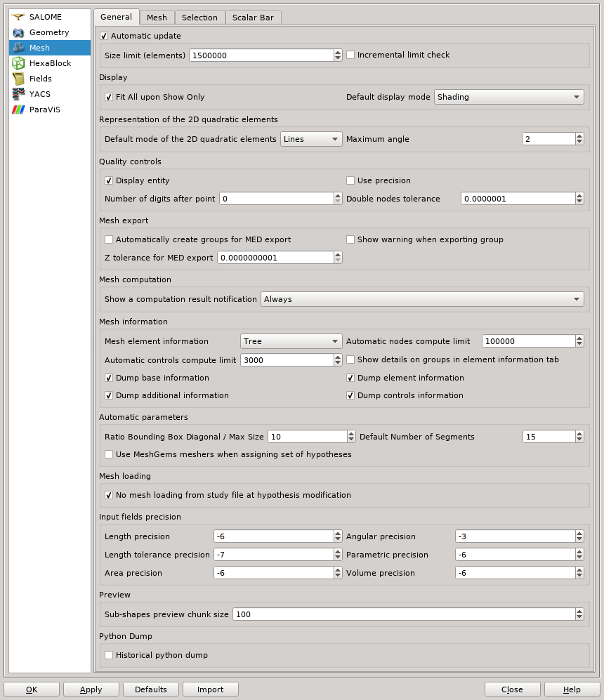The width and height of the screenshot is (604, 700).
Task: Click the Fields module icon
Action: point(18,79)
